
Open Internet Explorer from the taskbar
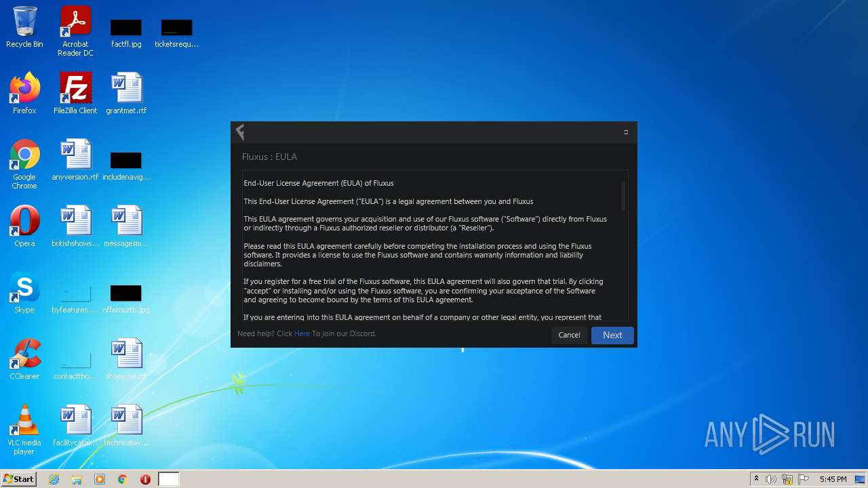54,479
